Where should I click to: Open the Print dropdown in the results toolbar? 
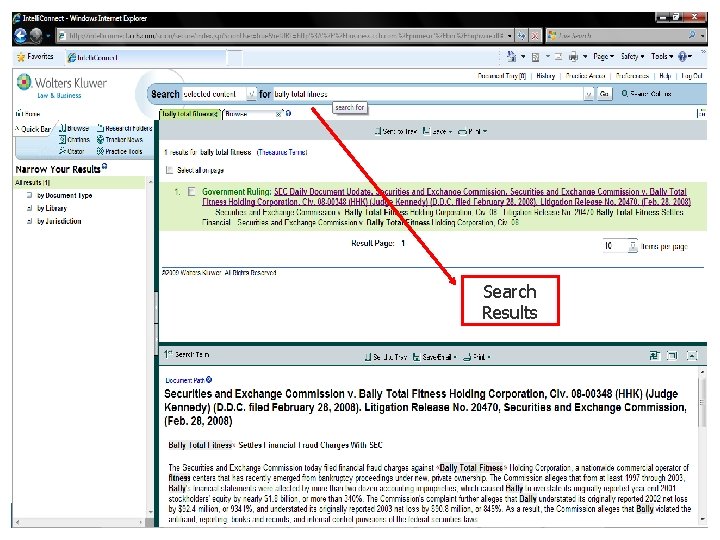(472, 131)
